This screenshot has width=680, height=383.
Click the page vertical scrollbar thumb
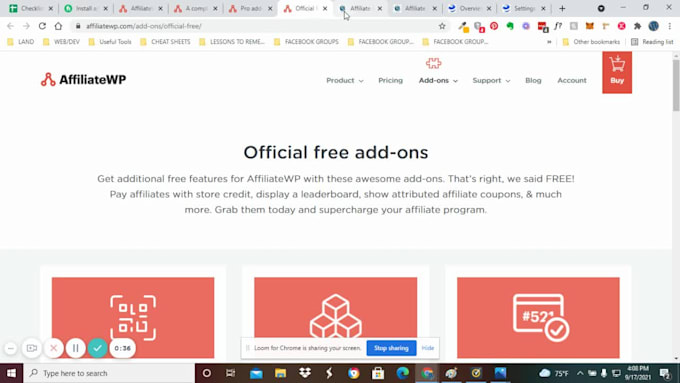(x=676, y=85)
